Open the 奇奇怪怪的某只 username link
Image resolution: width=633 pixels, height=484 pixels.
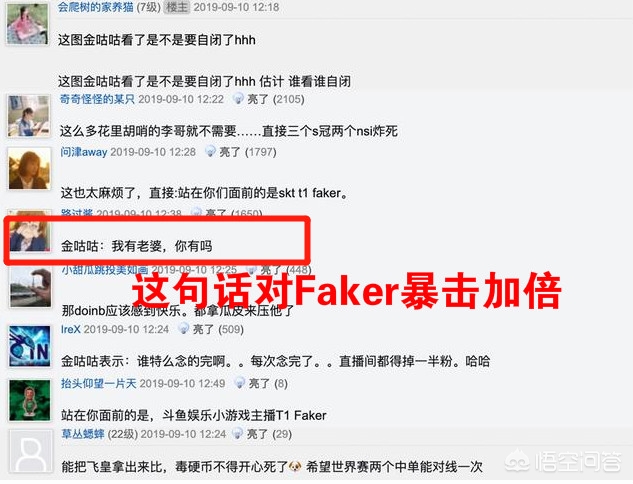pos(97,99)
